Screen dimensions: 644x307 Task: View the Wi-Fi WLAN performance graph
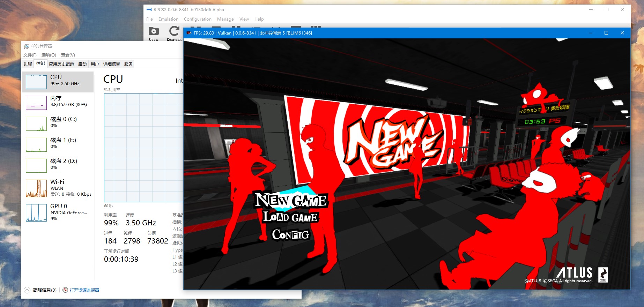pyautogui.click(x=58, y=188)
